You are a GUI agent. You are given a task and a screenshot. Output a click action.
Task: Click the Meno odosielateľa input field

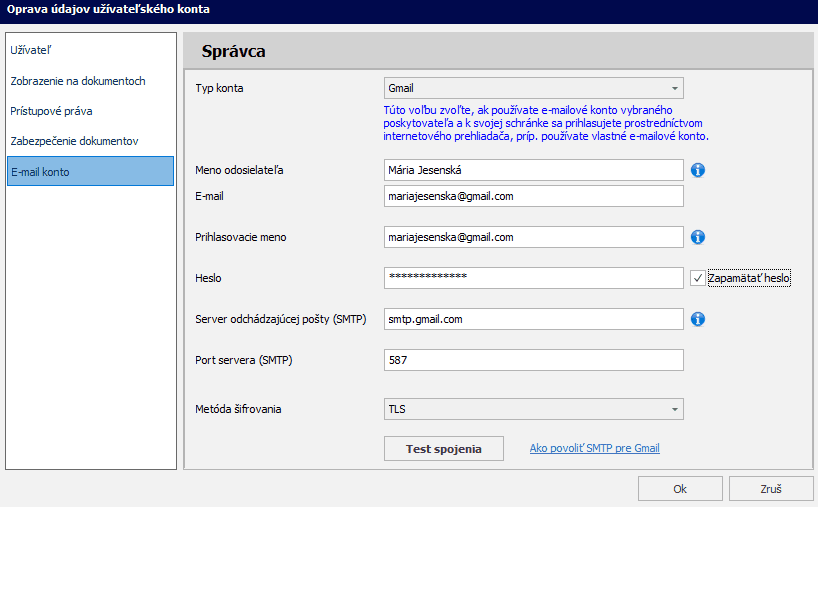click(533, 170)
